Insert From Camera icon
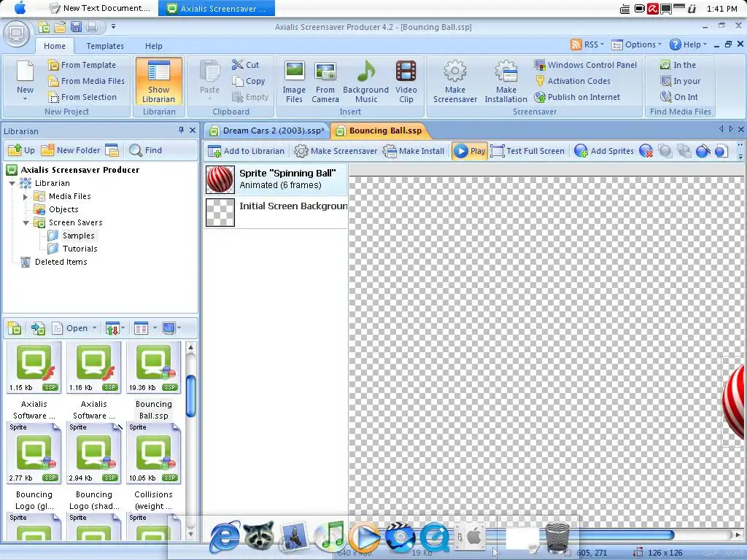 click(325, 71)
